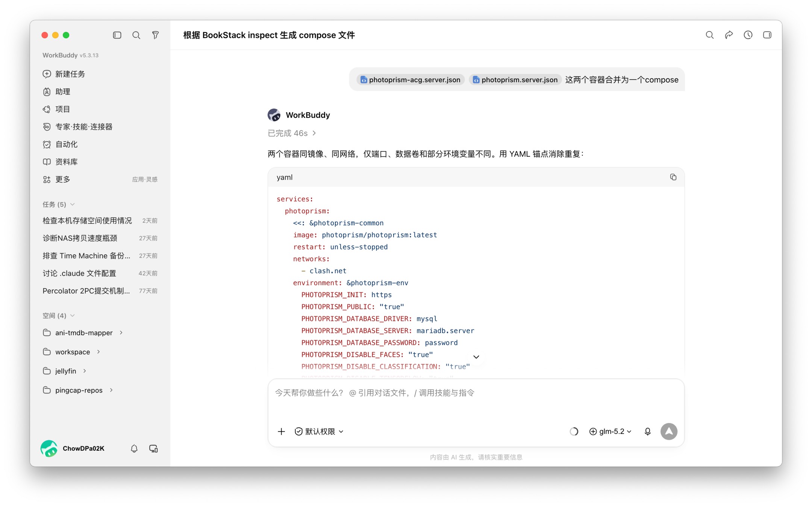
Task: Click the microphone voice input icon
Action: (x=647, y=431)
